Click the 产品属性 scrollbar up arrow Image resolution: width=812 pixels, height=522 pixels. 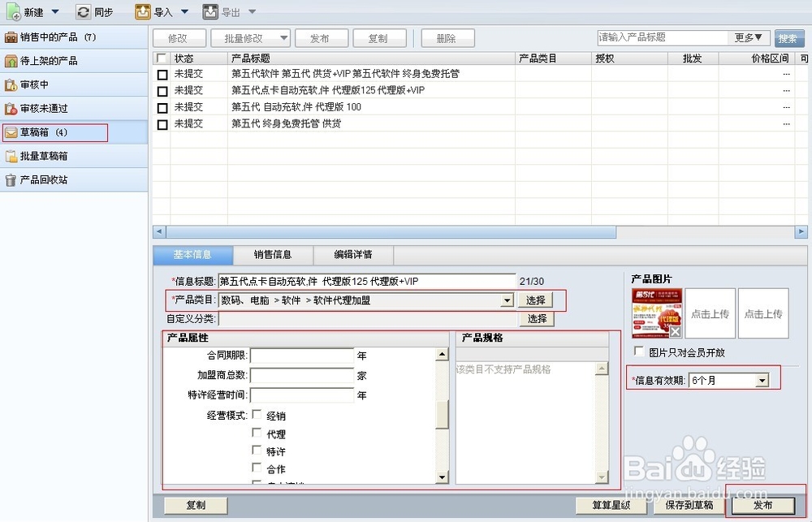[x=442, y=355]
